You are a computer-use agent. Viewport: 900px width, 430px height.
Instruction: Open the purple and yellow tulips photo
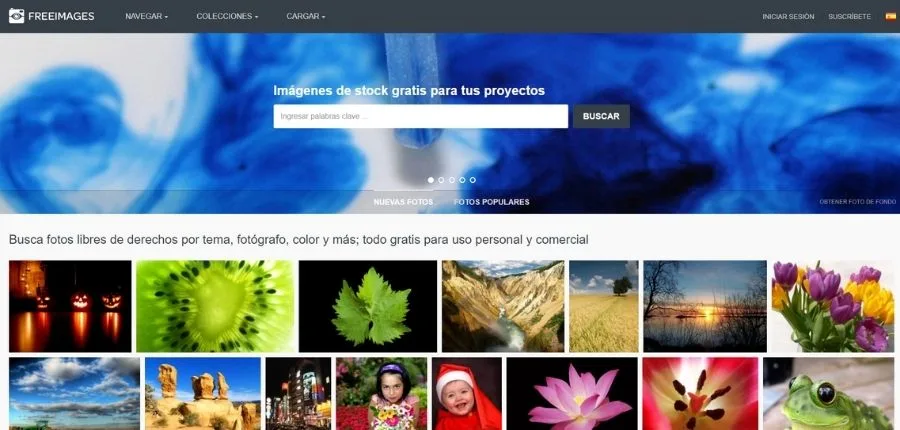pyautogui.click(x=832, y=306)
